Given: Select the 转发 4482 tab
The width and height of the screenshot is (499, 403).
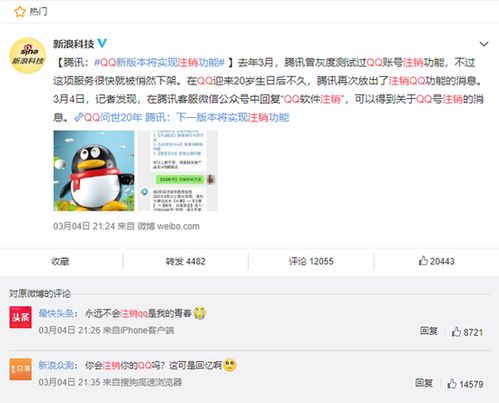Looking at the screenshot, I should point(185,261).
